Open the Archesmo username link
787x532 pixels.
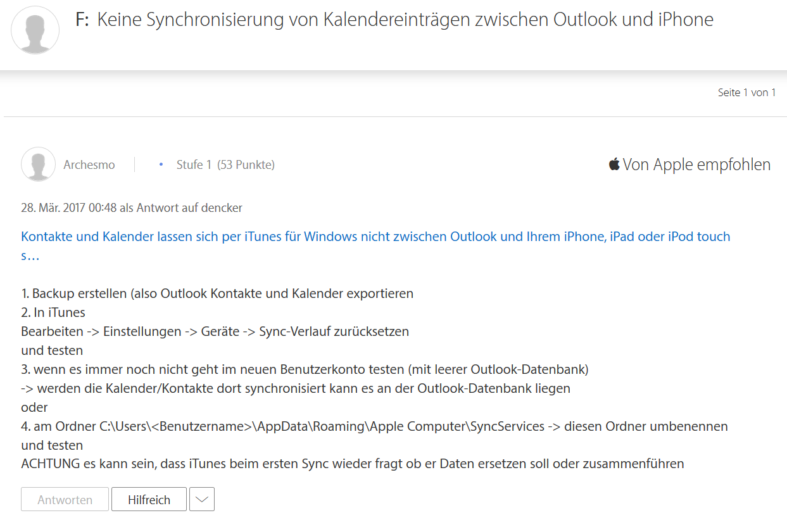pyautogui.click(x=89, y=165)
